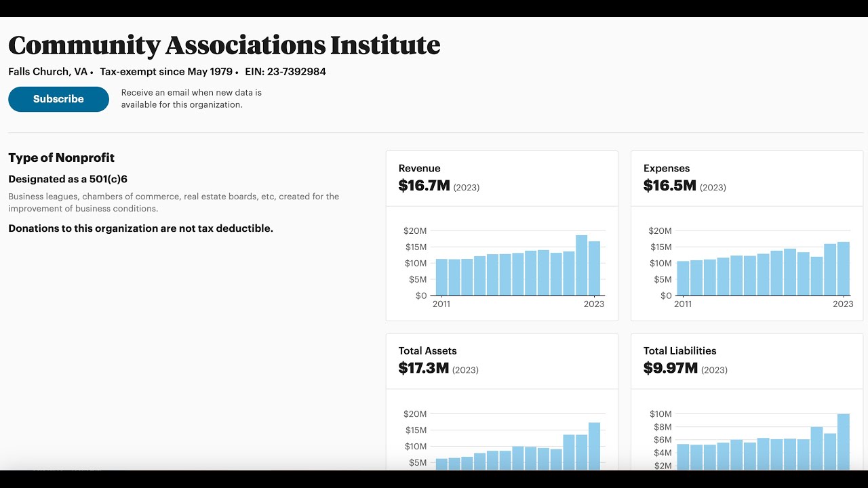Click Tax-exempt since May 1979 text
868x488 pixels.
point(166,72)
